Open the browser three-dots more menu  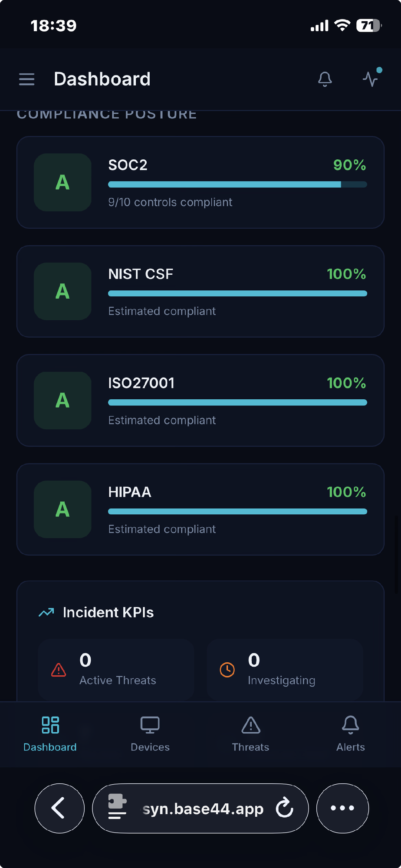342,808
